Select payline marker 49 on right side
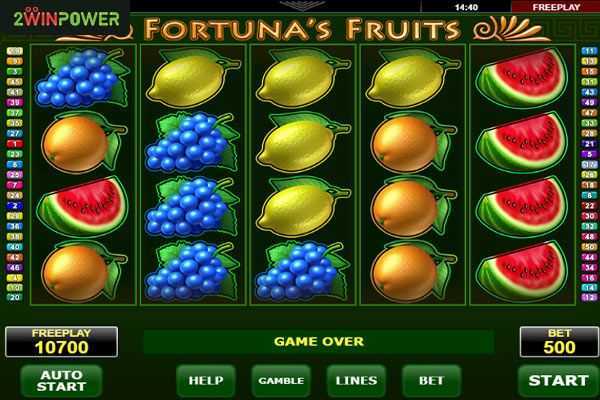The height and width of the screenshot is (400, 600). coord(590,102)
